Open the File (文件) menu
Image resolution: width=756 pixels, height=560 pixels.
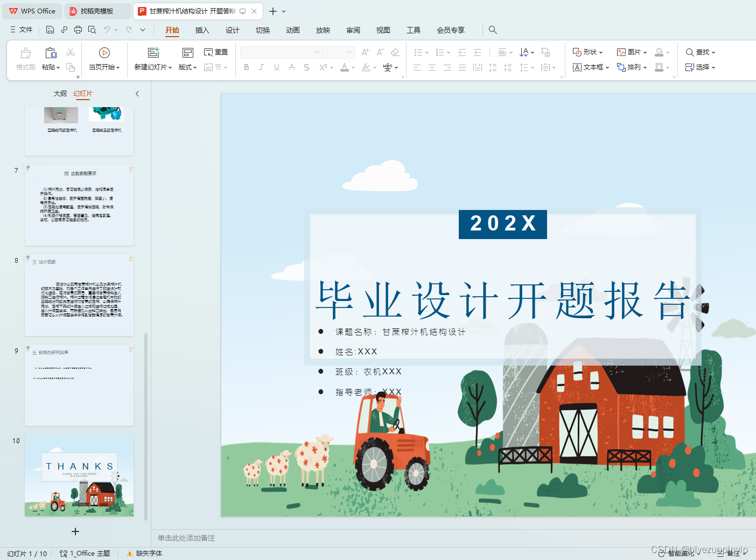[x=22, y=30]
